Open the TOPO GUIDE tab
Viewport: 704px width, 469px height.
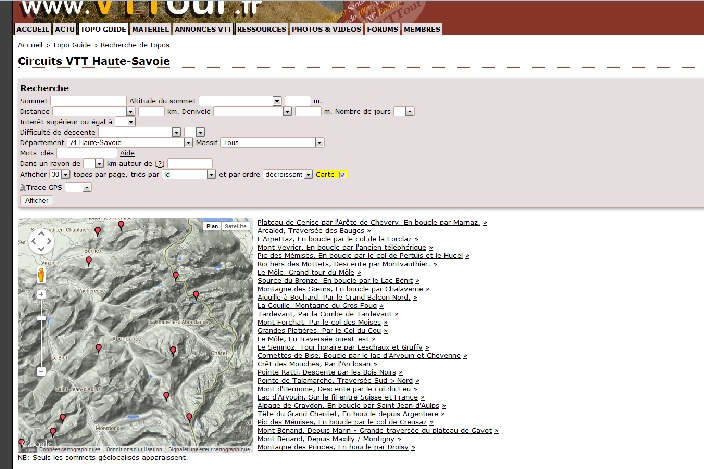pyautogui.click(x=104, y=29)
